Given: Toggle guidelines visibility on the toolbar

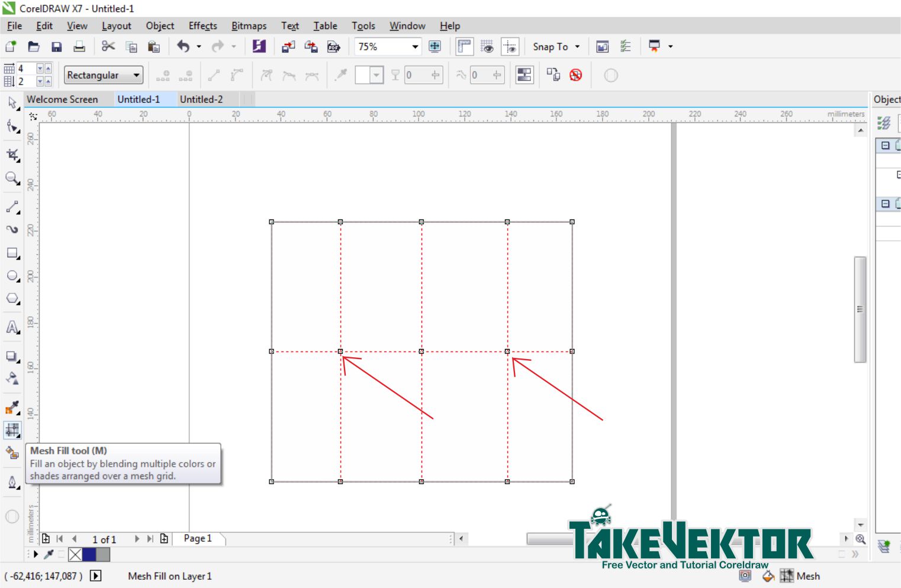Looking at the screenshot, I should [x=510, y=46].
